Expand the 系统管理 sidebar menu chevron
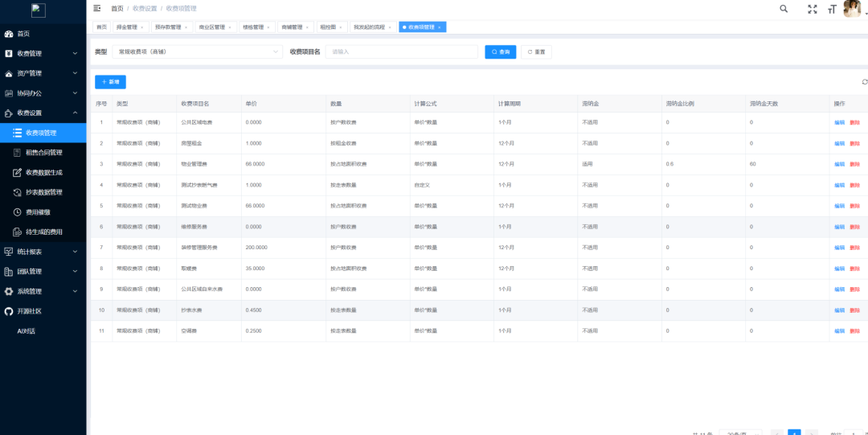This screenshot has height=435, width=868. point(76,292)
